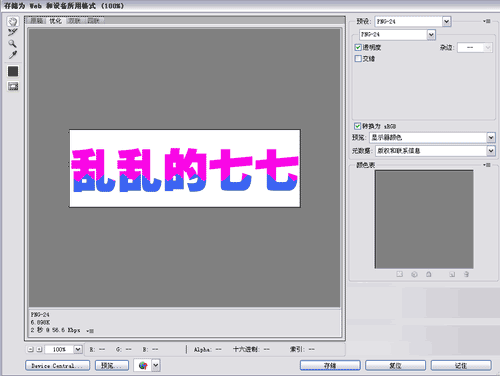Click the zoom in plus button
500x376 pixels.
39,349
